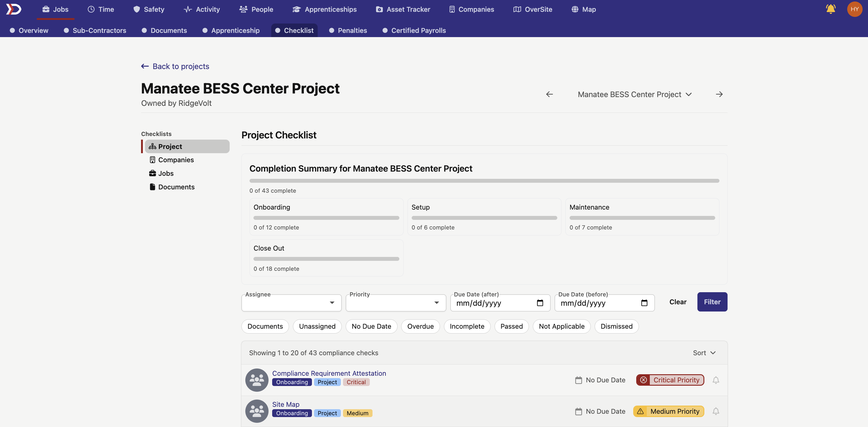The width and height of the screenshot is (868, 427).
Task: Click the Filter button
Action: coord(712,302)
